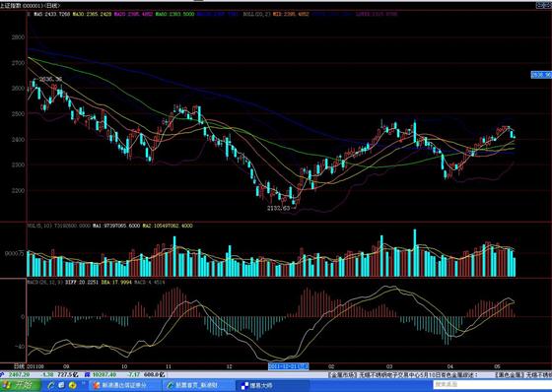Screen dimensions: 552x392
Task: Click the 2800 price axis label
Action: [x=19, y=37]
